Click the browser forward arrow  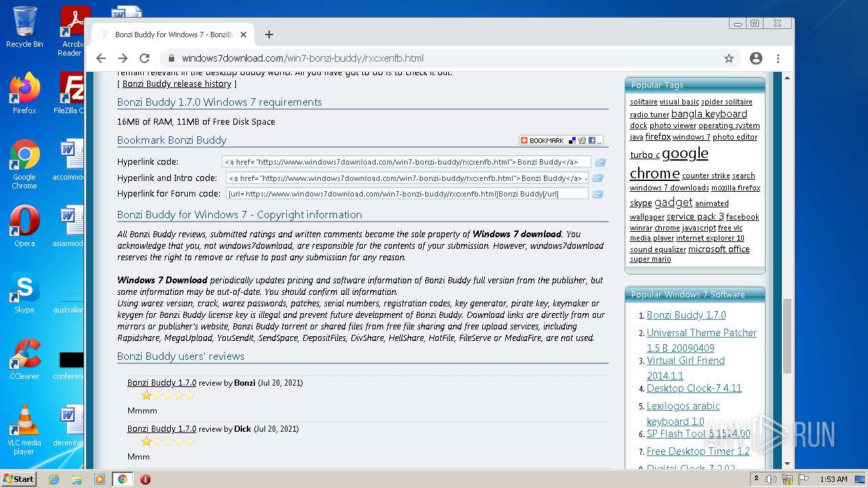tap(123, 58)
